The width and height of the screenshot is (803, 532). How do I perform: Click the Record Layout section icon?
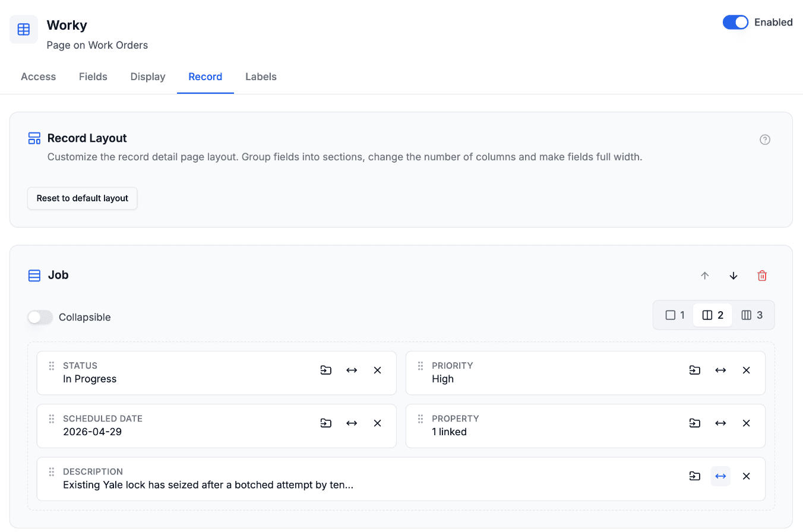(x=34, y=138)
